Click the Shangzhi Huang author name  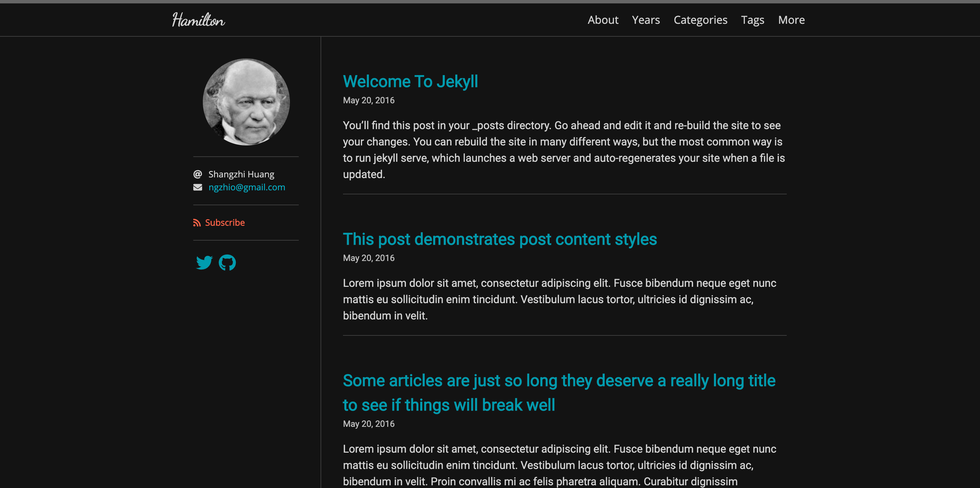pos(241,174)
